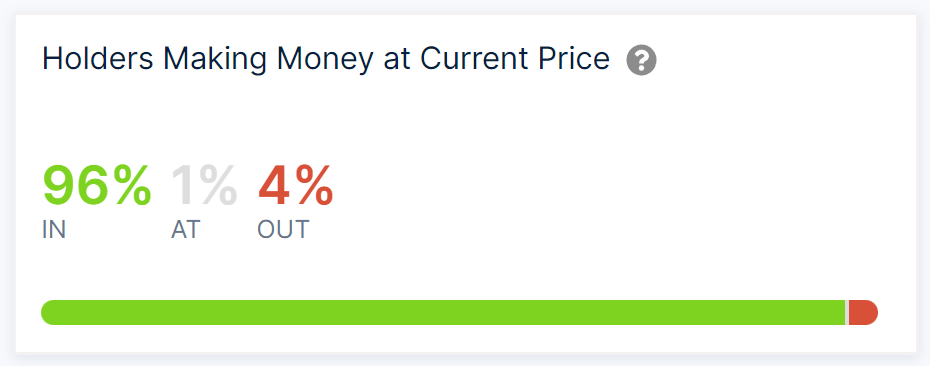
Task: Click the green 96% value
Action: (97, 186)
